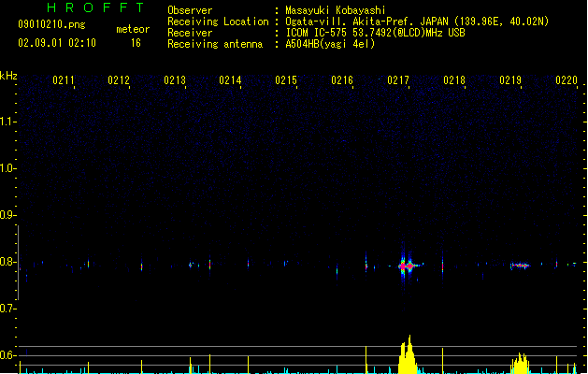Screen dimensions: 588x374
Task: Click antenna value A504HB(yagi 4el)
Action: click(330, 44)
